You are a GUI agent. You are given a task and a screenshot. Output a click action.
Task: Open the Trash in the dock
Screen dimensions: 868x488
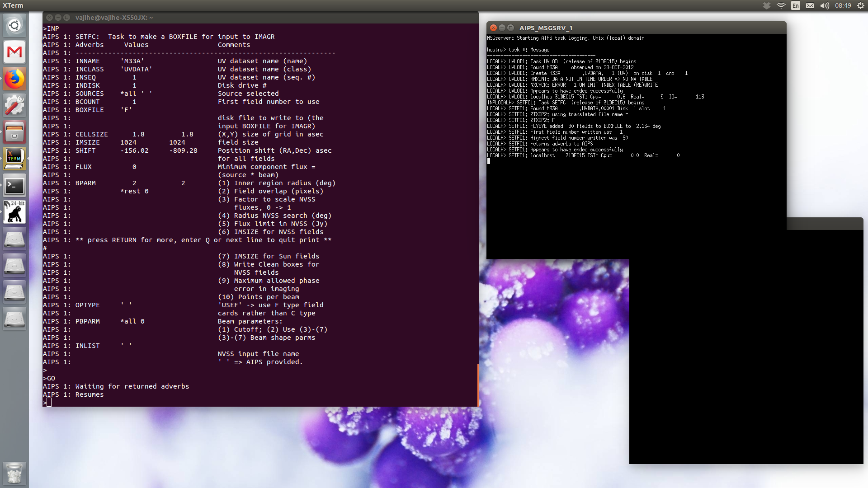pyautogui.click(x=14, y=473)
